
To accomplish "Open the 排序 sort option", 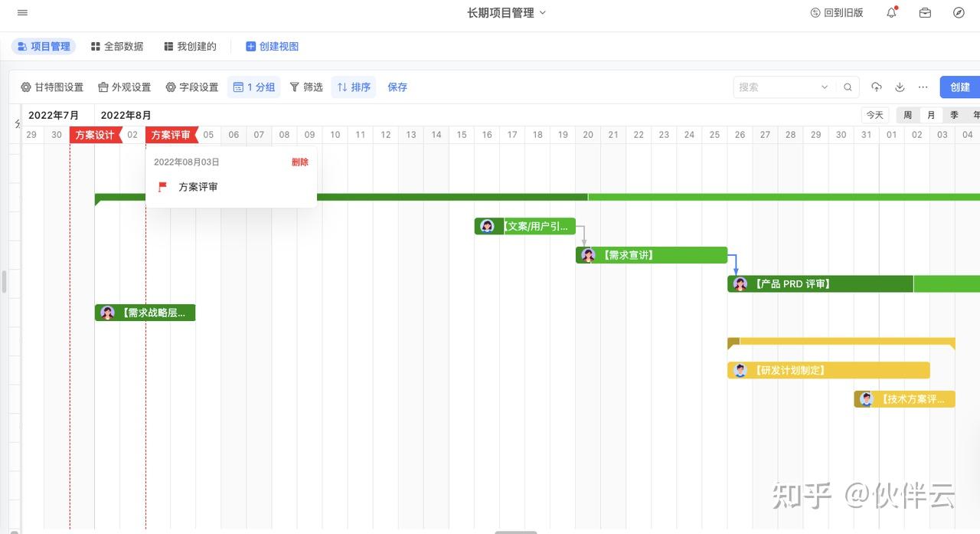I will tap(354, 87).
